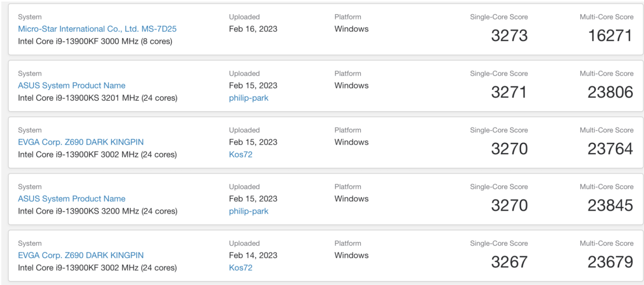
Task: Select the single-core score 3271
Action: click(x=509, y=92)
